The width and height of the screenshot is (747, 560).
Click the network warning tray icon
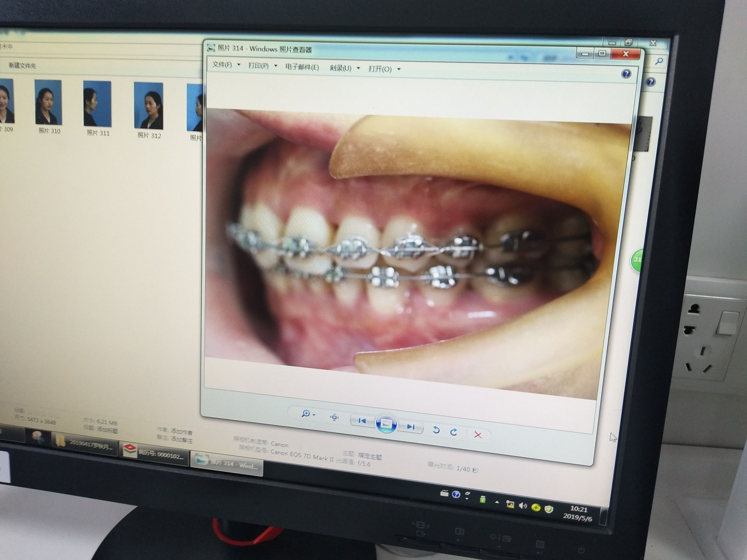510,505
